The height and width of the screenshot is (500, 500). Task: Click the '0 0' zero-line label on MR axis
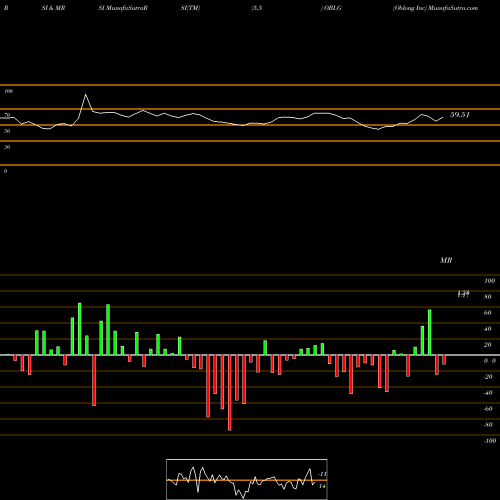click(x=490, y=361)
